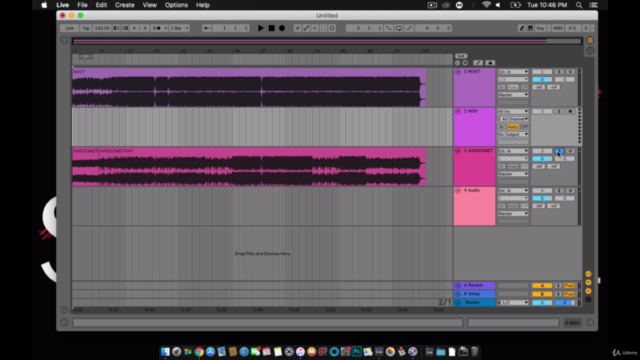The image size is (640, 360).
Task: Open the Master track 1/2 output dropdown
Action: [513, 303]
